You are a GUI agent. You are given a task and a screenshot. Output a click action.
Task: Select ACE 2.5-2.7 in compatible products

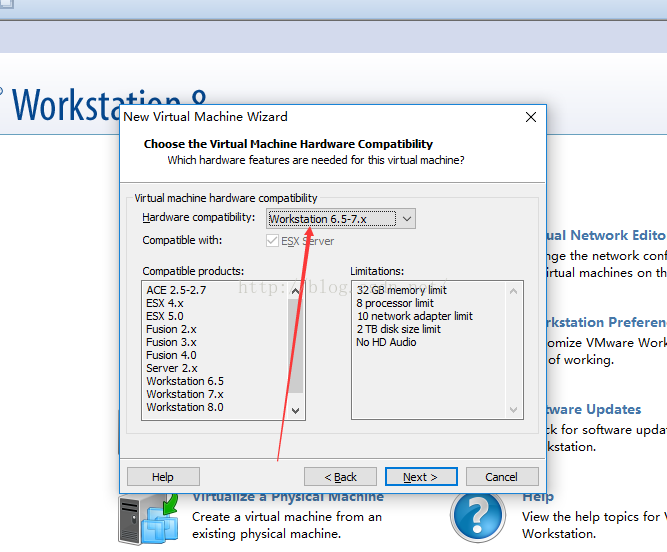pyautogui.click(x=176, y=290)
